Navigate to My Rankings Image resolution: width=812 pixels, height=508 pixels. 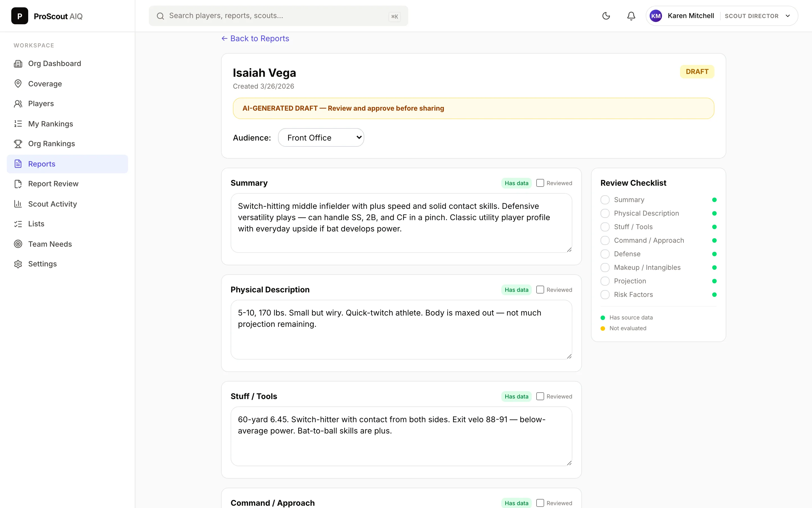[67, 124]
